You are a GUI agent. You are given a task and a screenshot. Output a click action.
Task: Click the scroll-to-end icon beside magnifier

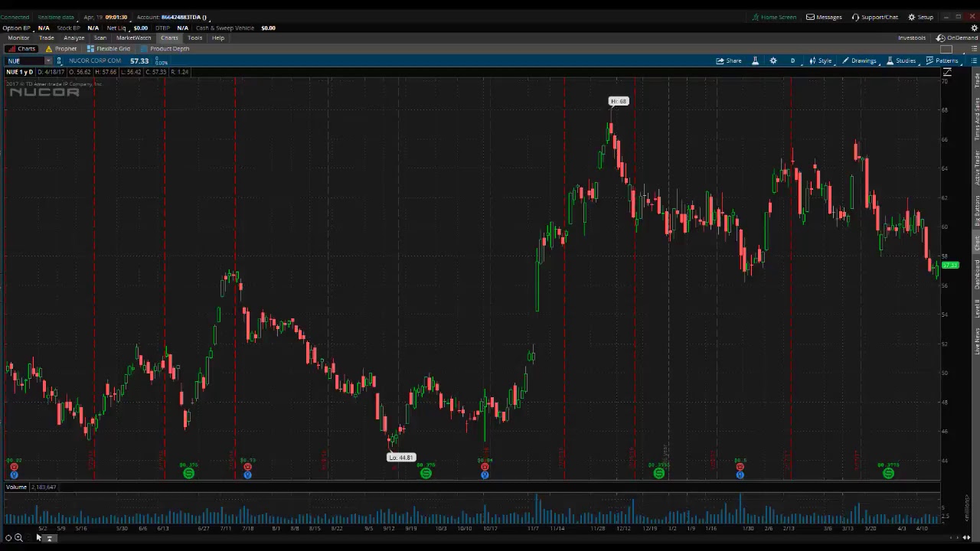coord(49,538)
